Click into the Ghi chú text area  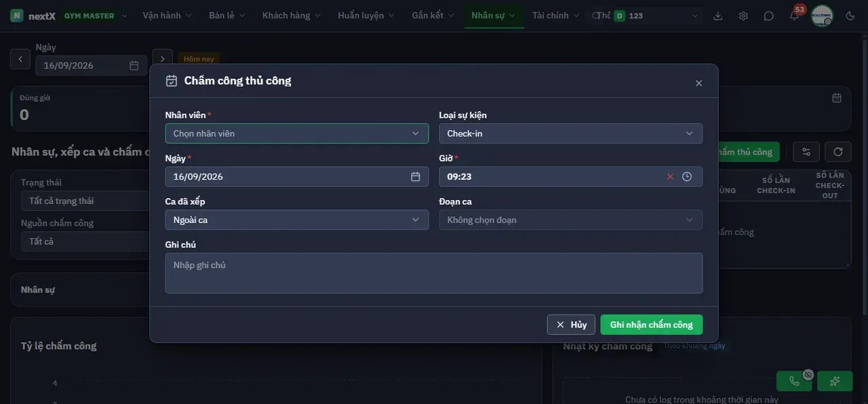[x=434, y=273]
